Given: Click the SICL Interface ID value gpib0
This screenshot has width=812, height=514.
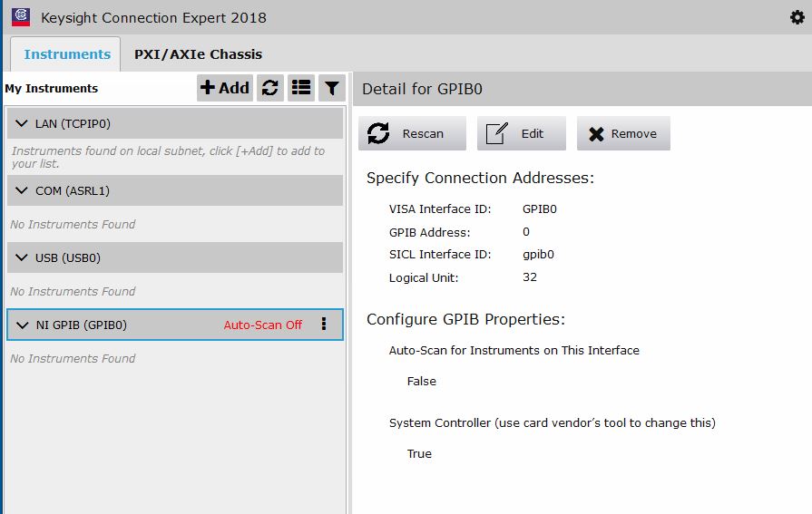Looking at the screenshot, I should (538, 254).
